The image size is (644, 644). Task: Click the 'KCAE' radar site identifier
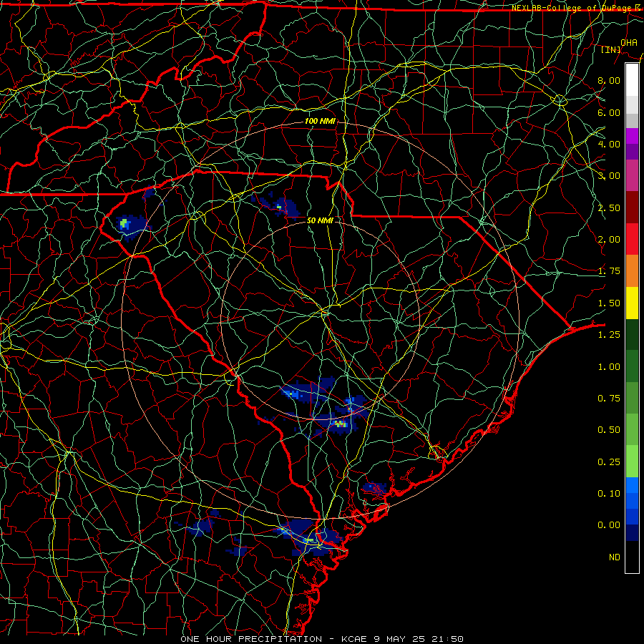[355, 639]
